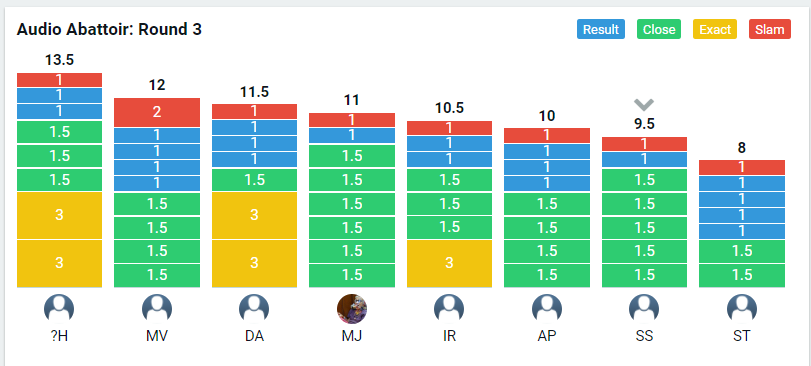Toggle the Exact legend filter

[715, 29]
